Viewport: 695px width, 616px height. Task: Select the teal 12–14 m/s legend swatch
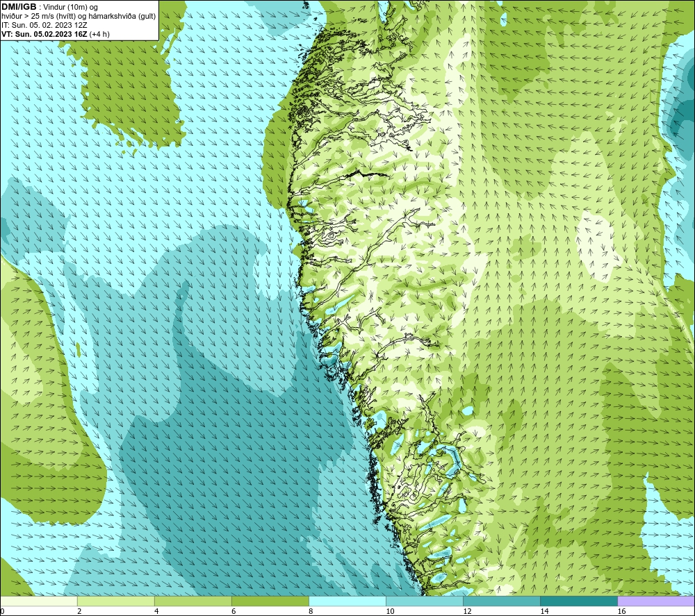point(502,601)
